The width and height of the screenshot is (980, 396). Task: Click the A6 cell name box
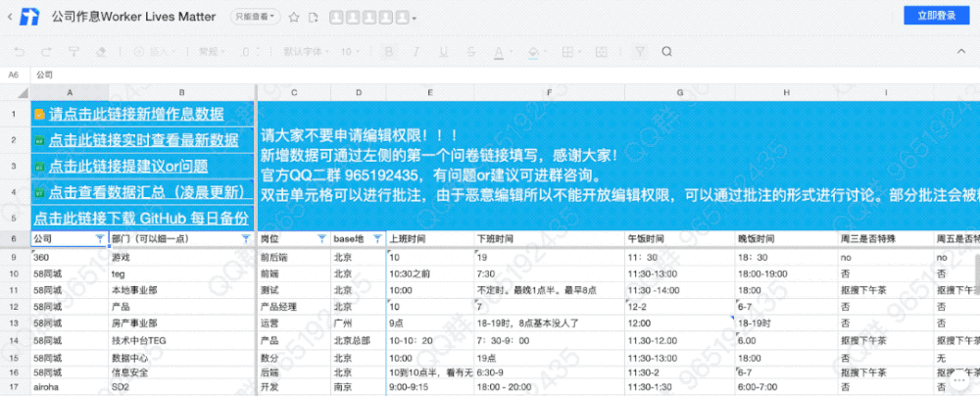pos(13,74)
